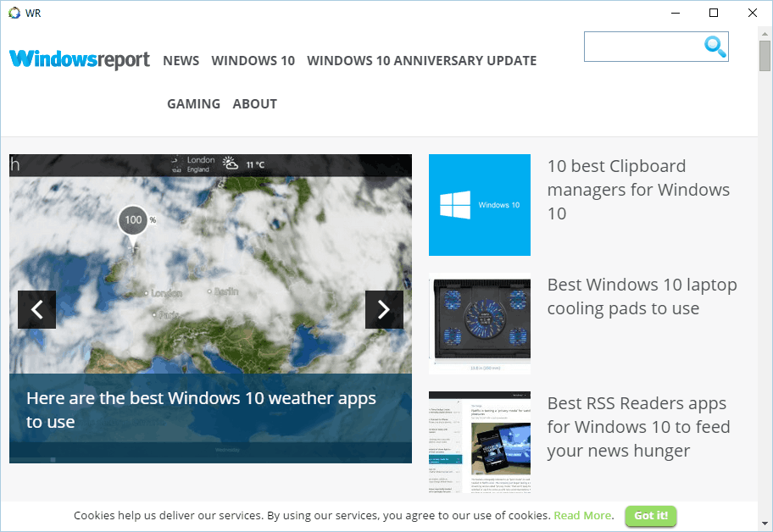Go to previous slide with left arrow
The height and width of the screenshot is (532, 773).
coord(37,309)
